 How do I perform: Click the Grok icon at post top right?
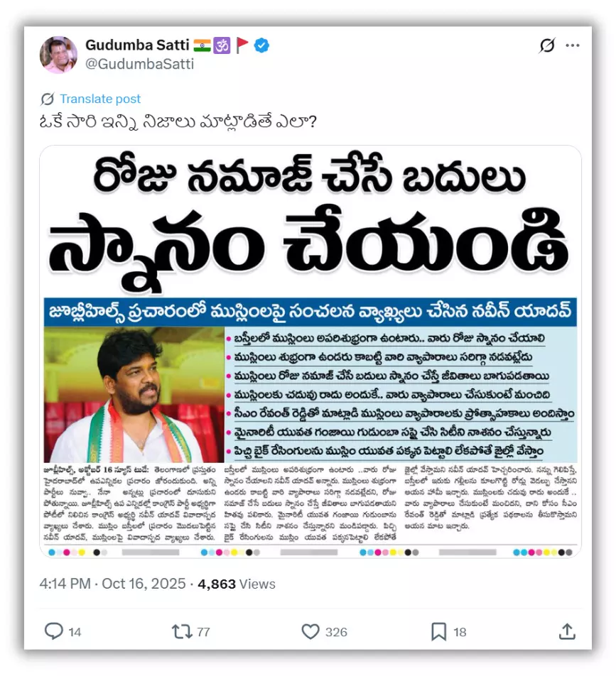pos(547,45)
